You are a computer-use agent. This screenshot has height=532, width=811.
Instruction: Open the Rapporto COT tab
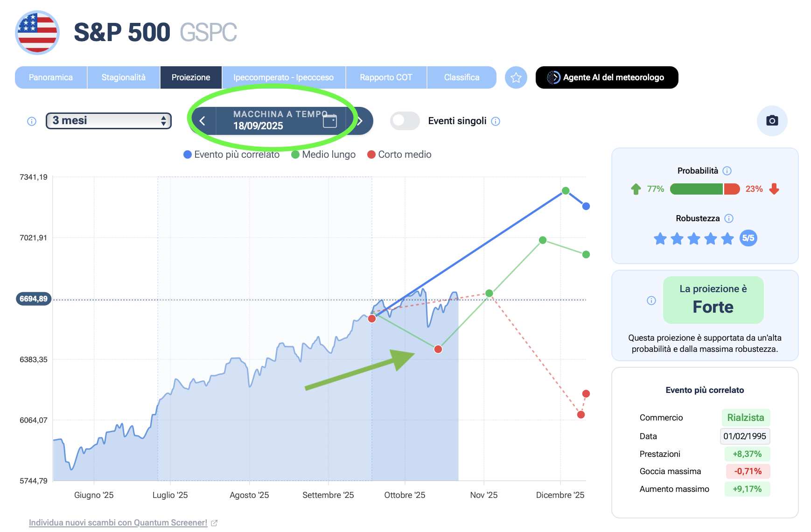pos(386,77)
